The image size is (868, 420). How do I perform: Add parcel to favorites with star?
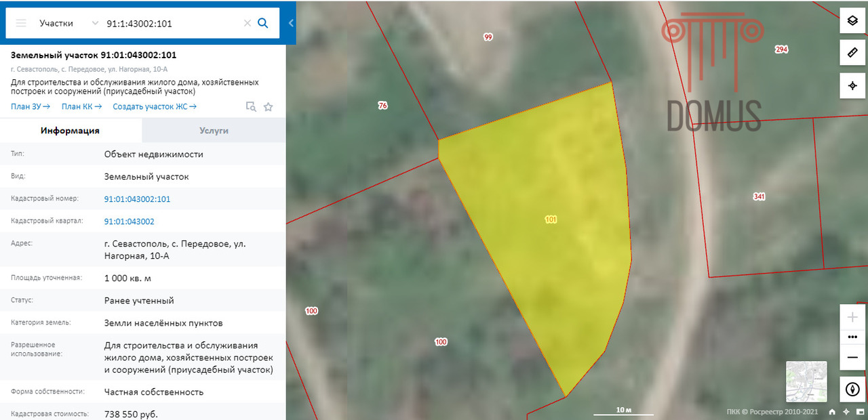tap(268, 106)
